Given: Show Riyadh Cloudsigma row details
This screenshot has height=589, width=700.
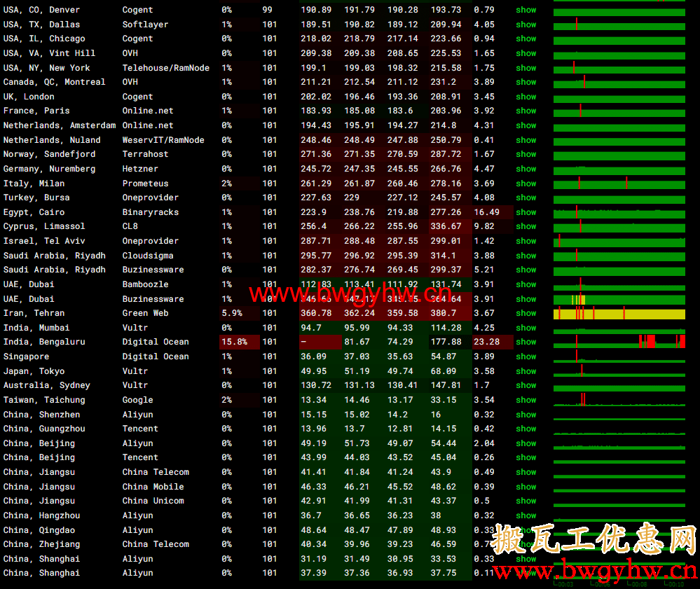Looking at the screenshot, I should coord(526,256).
